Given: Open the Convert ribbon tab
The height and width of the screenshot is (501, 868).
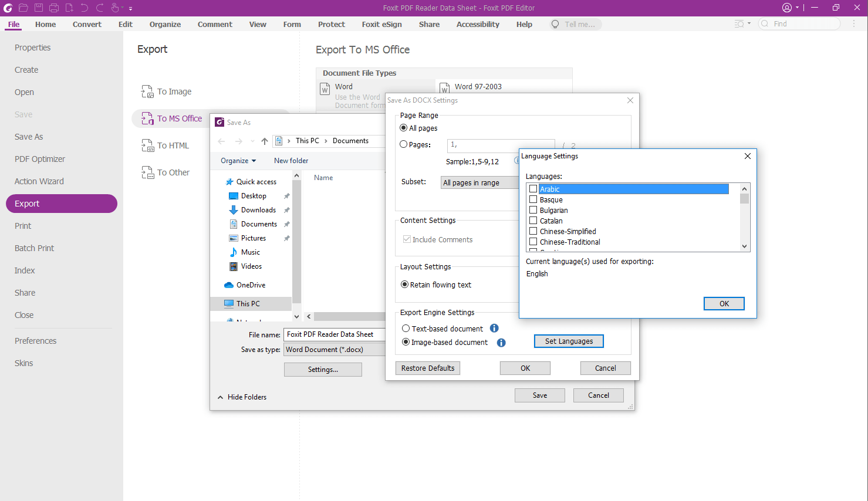Looking at the screenshot, I should 87,24.
